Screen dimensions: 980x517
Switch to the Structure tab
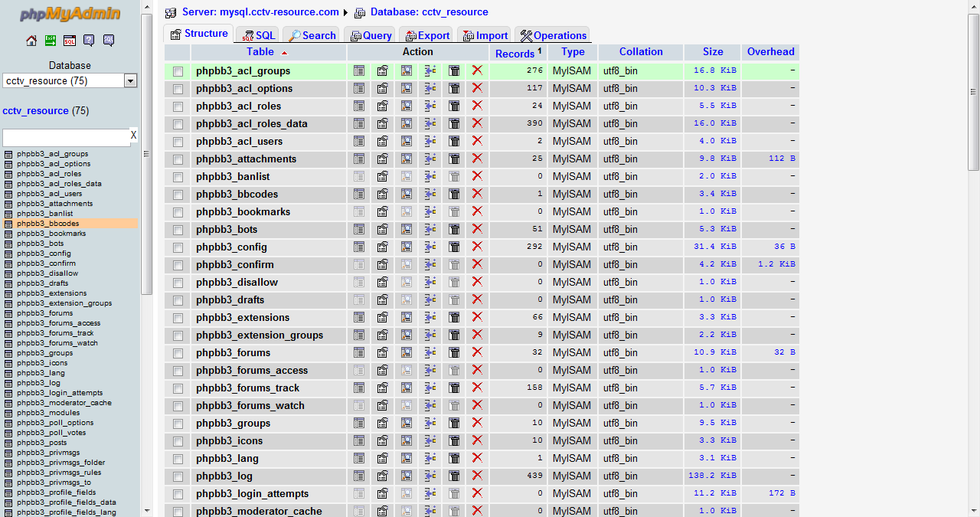pyautogui.click(x=199, y=34)
